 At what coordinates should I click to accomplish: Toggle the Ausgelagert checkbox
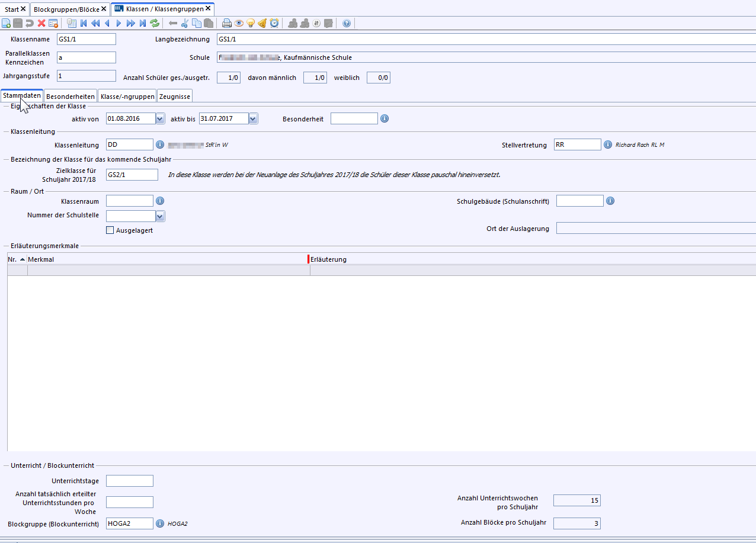[110, 230]
